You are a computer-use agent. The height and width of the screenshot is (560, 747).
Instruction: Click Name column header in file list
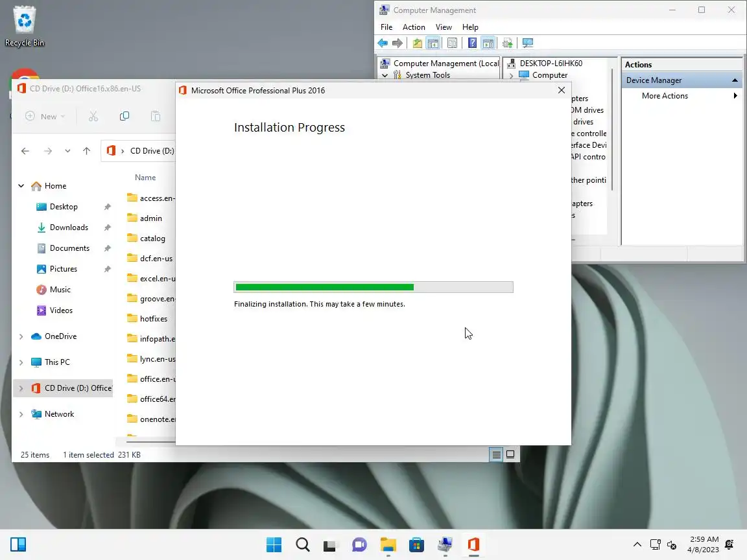[145, 177]
